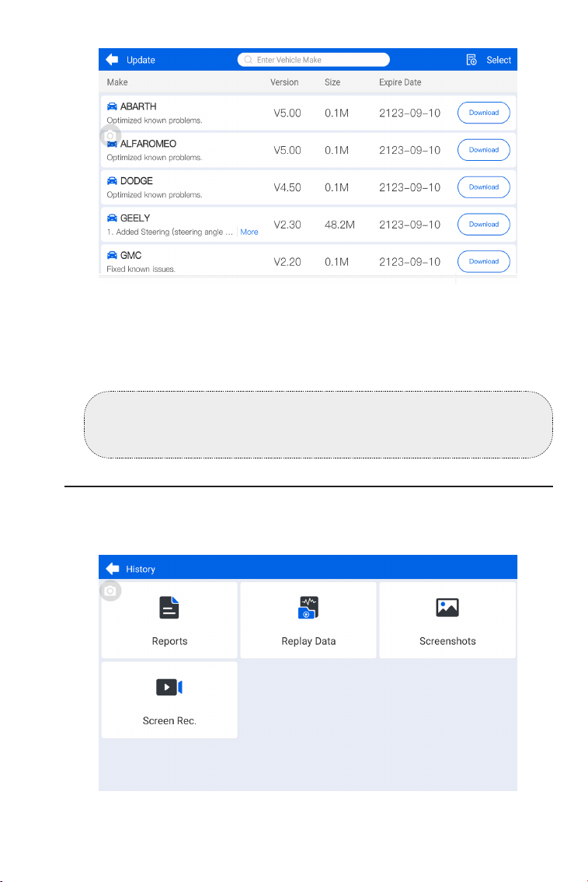Click the V2.30 version for GEELY
588x882 pixels.
pos(287,225)
